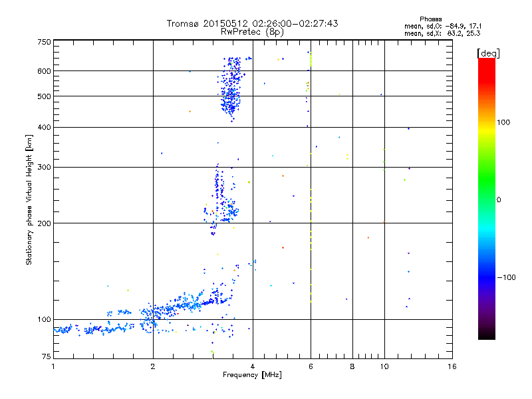Click the 'mean, sd,O: -84.9, 17.1' statistics line

(x=443, y=26)
